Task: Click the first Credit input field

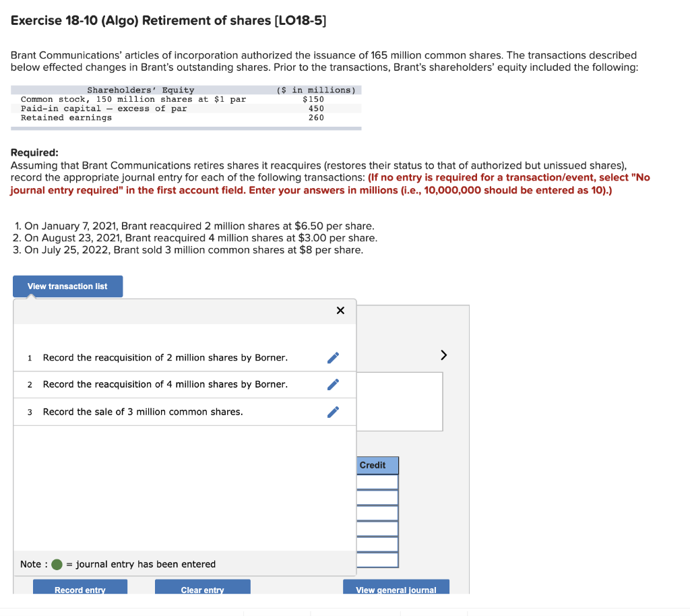Action: (377, 481)
